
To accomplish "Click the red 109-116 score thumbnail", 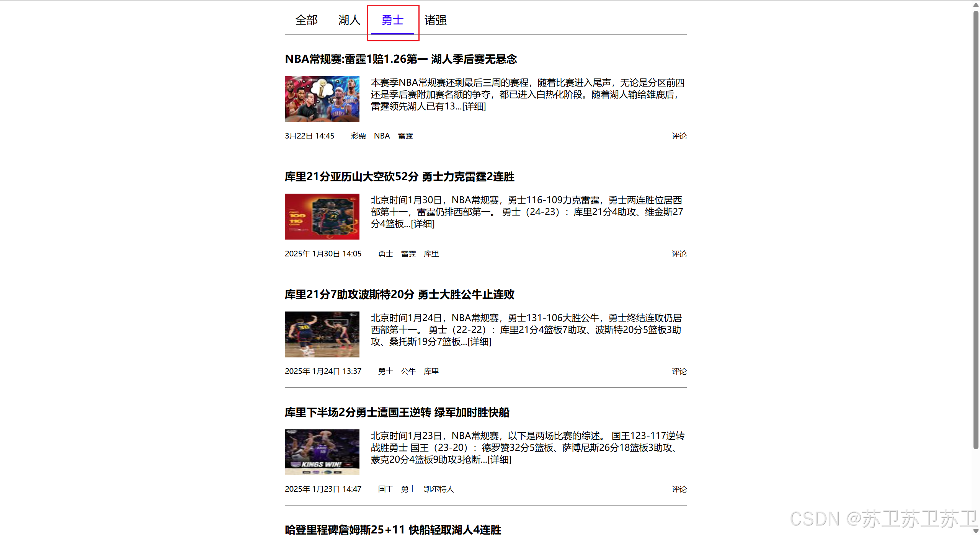I will click(x=322, y=217).
